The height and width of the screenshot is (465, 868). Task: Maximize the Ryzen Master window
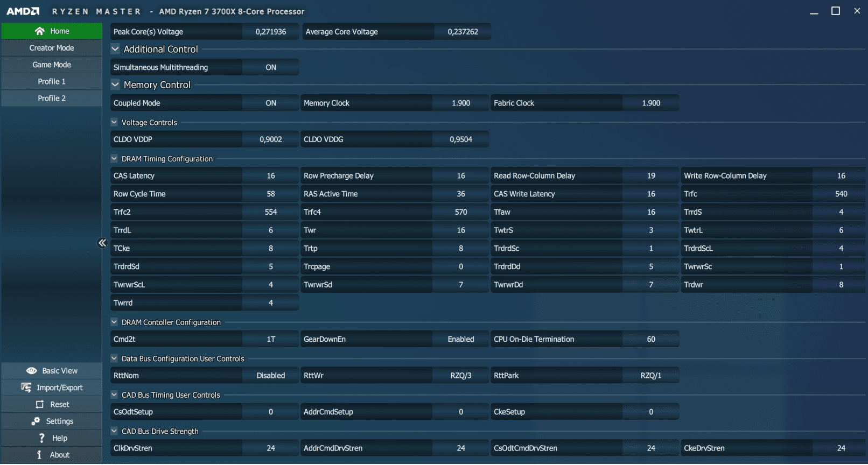click(836, 11)
